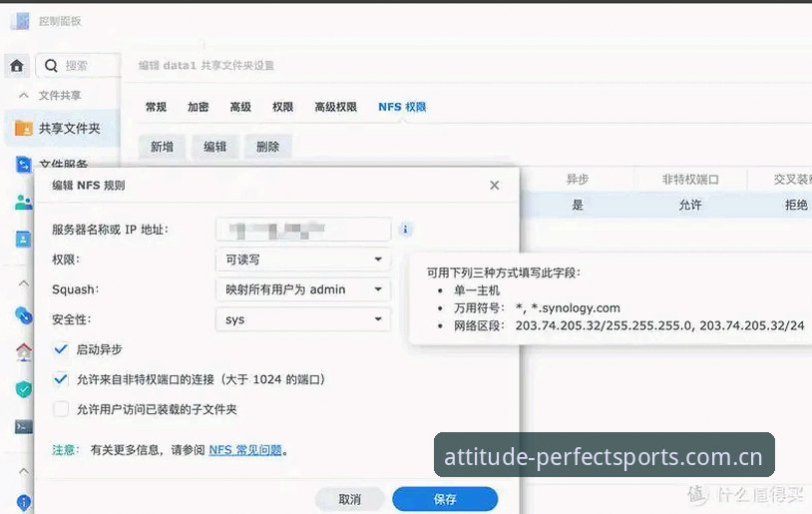Click the info icon beside IP address field
This screenshot has width=812, height=514.
[x=405, y=229]
